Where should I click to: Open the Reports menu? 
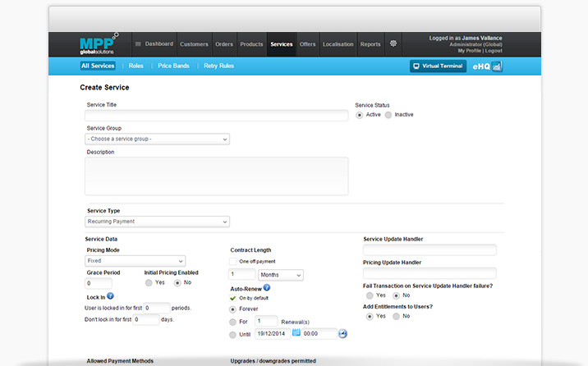coord(370,44)
